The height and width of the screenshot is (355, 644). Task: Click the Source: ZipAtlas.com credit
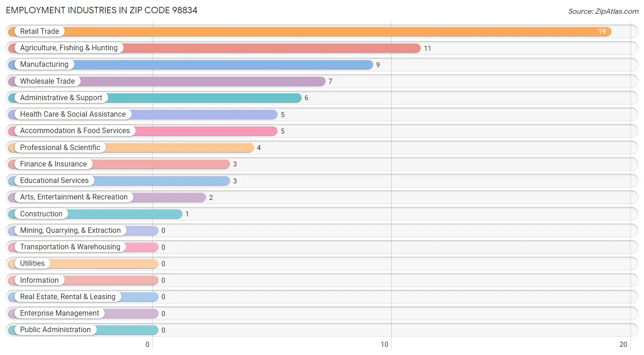[x=603, y=11]
